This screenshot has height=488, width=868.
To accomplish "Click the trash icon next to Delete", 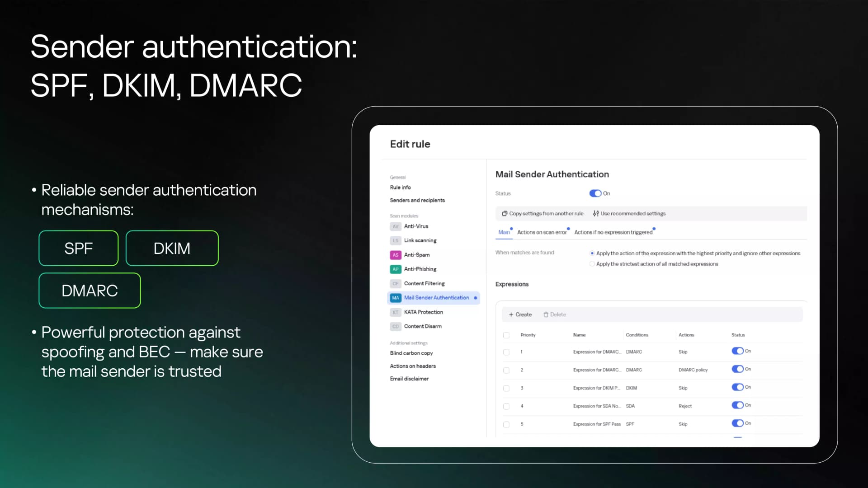I will coord(546,314).
